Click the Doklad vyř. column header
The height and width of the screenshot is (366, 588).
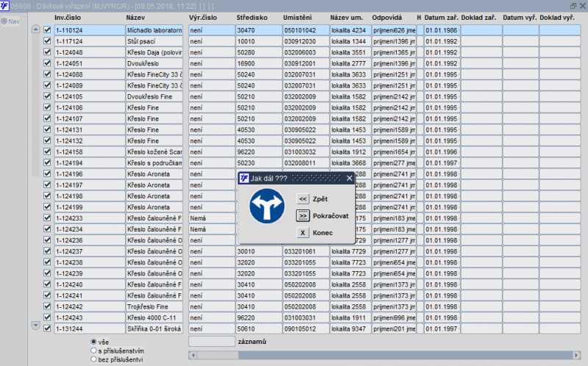(557, 18)
